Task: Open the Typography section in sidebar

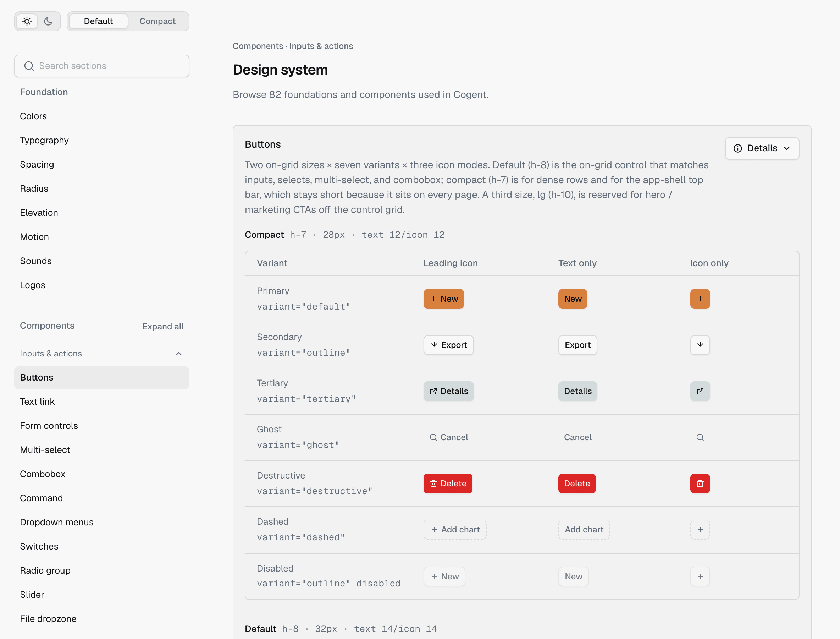Action: pyautogui.click(x=102, y=140)
